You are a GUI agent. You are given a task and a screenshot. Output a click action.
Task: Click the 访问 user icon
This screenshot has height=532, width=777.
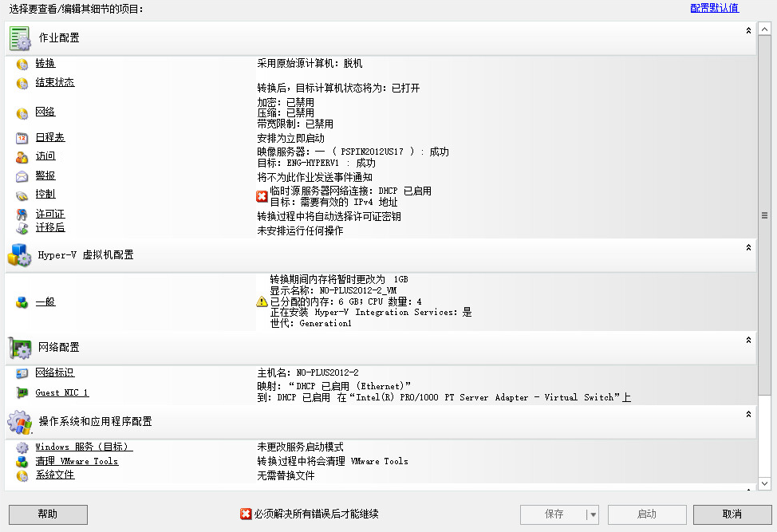[22, 157]
